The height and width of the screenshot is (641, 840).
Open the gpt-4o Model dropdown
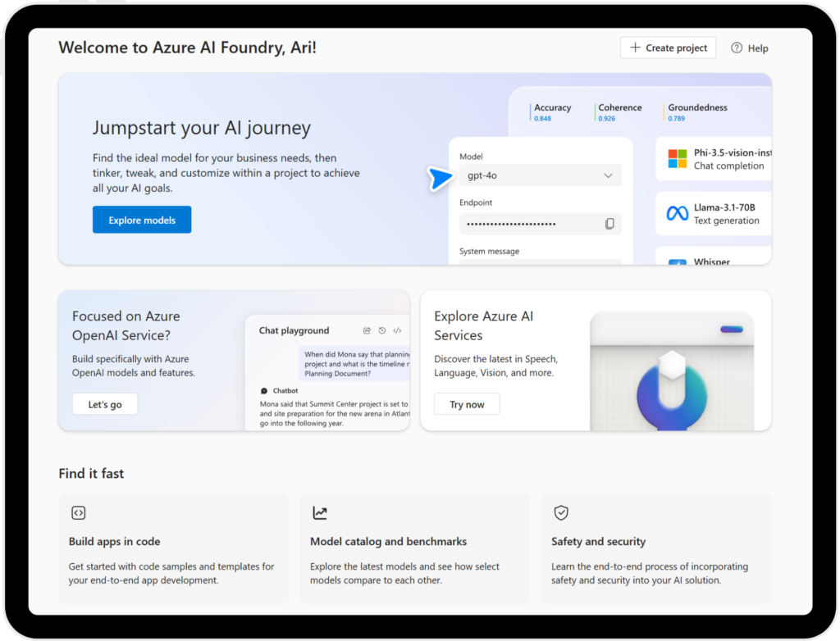click(x=540, y=175)
